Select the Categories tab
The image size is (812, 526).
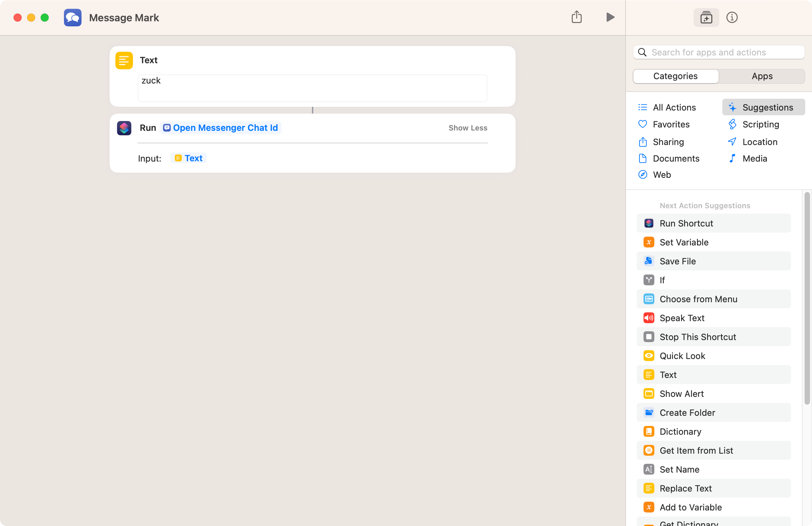click(675, 76)
